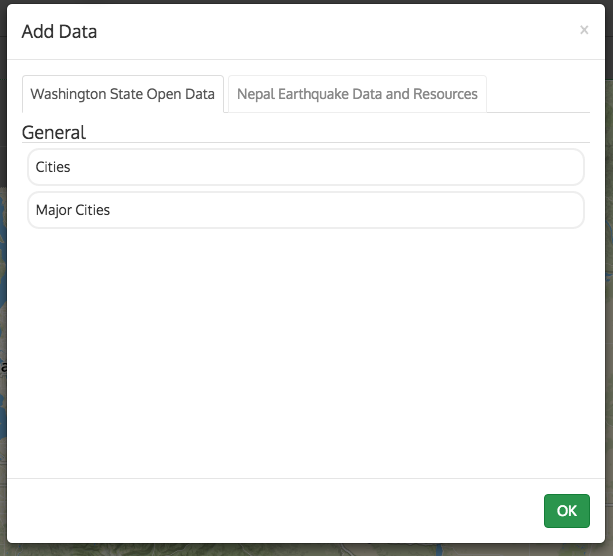Confirm the dialog with the green OK button

click(566, 510)
